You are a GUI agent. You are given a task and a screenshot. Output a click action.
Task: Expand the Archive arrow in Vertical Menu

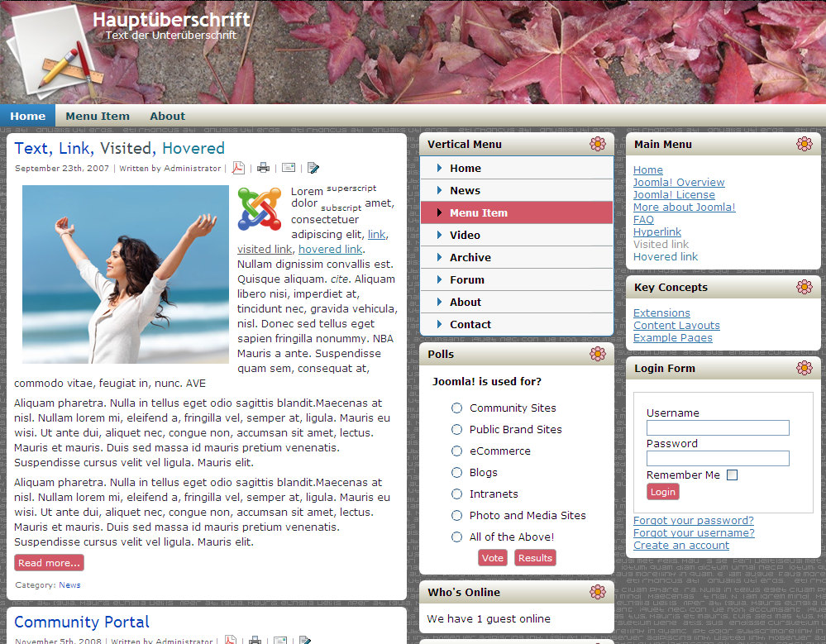tap(439, 257)
